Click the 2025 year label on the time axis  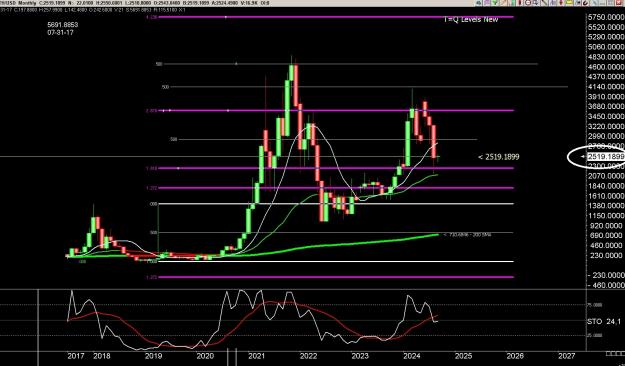pos(463,356)
